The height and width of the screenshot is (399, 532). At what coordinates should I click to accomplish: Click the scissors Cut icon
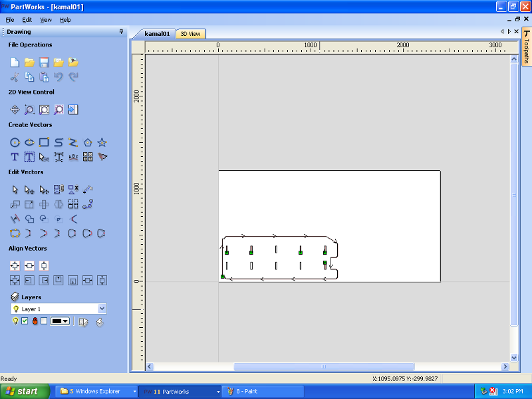pos(15,77)
